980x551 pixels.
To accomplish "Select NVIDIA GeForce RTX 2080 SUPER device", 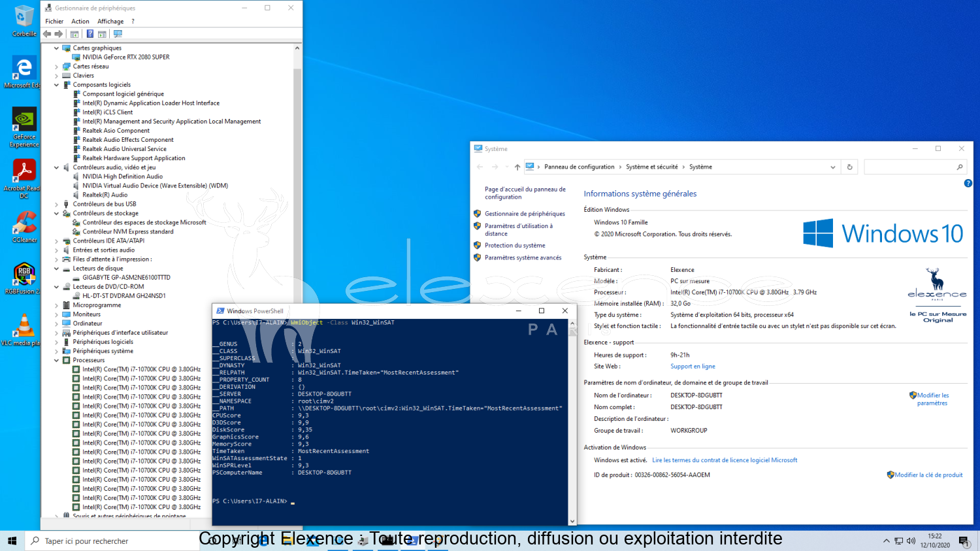I will click(x=126, y=57).
